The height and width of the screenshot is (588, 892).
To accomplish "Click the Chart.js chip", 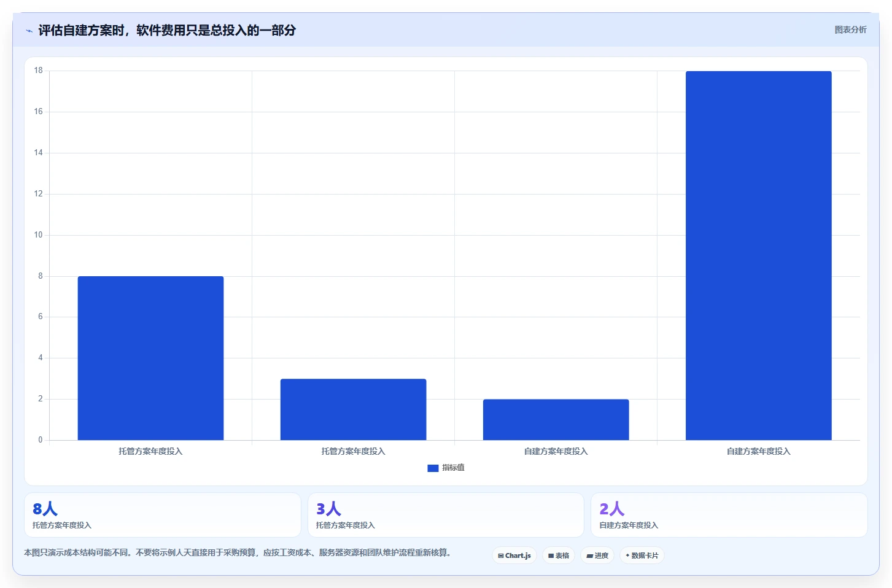I will point(514,555).
